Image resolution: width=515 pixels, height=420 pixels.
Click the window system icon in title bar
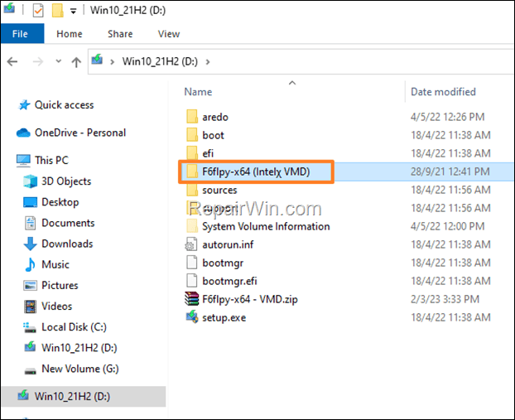click(9, 8)
